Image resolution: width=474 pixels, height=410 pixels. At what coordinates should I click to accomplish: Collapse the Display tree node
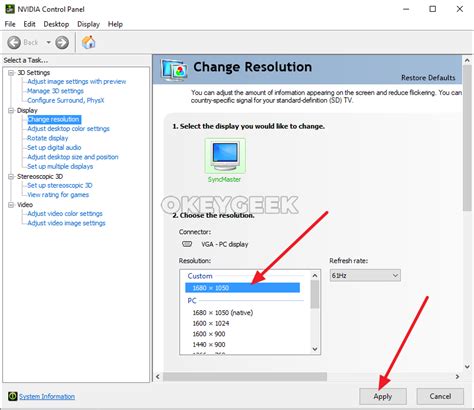click(11, 110)
